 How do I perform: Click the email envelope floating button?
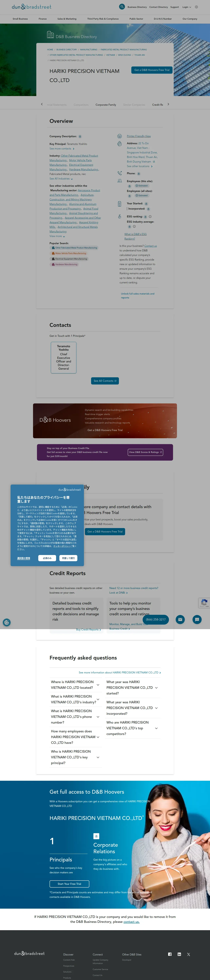pos(180,619)
